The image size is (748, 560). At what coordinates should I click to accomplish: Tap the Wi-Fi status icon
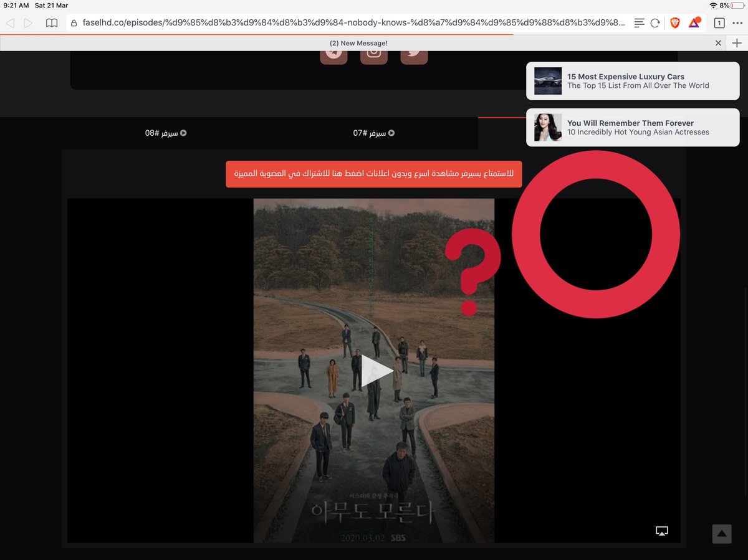click(713, 5)
